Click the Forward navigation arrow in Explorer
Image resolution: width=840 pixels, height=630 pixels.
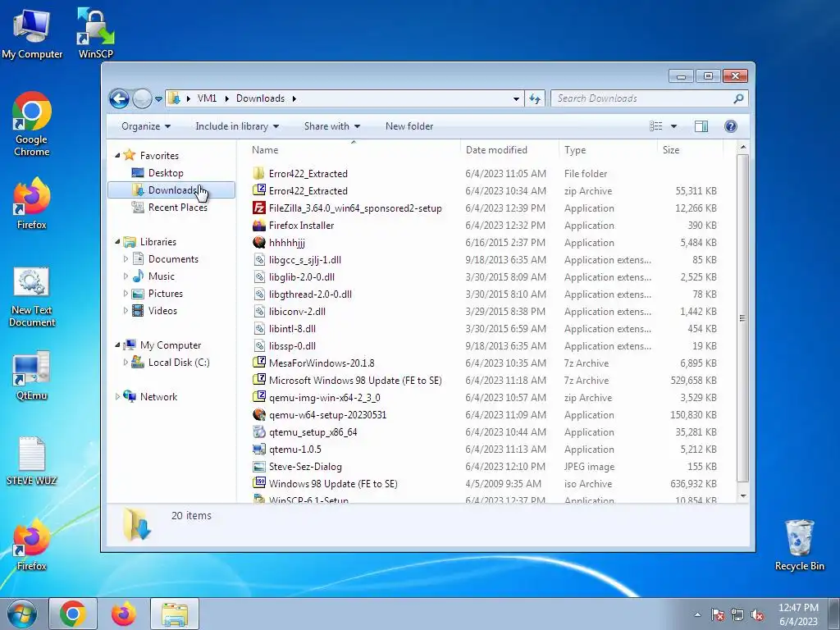tap(142, 98)
